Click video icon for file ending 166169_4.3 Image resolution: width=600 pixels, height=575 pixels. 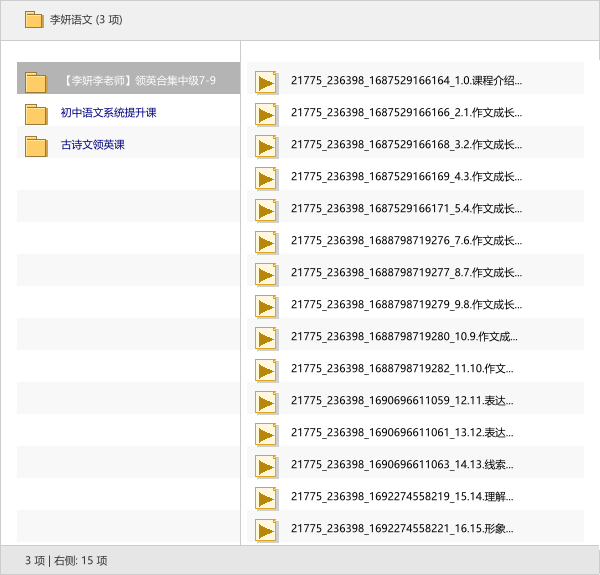click(x=266, y=178)
